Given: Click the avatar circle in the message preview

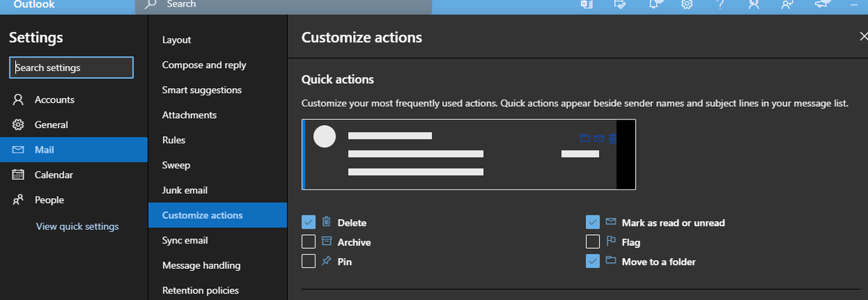Looking at the screenshot, I should click(325, 137).
